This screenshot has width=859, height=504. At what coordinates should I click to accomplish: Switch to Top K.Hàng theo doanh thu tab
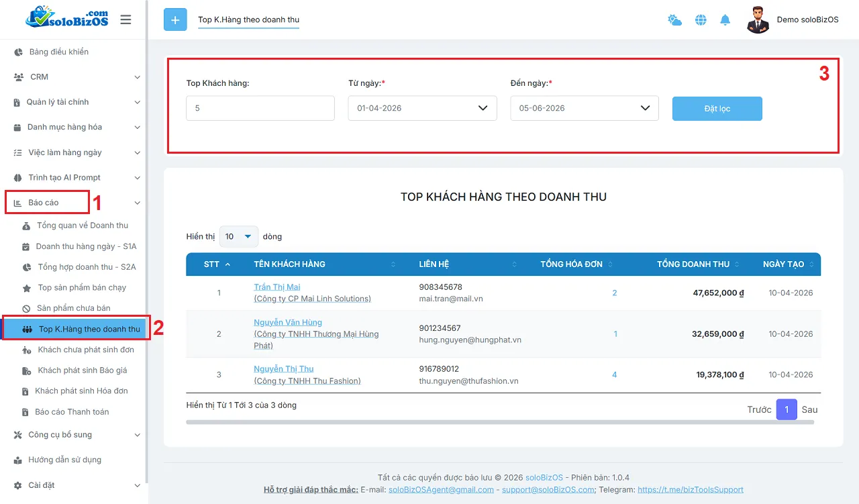tap(249, 19)
